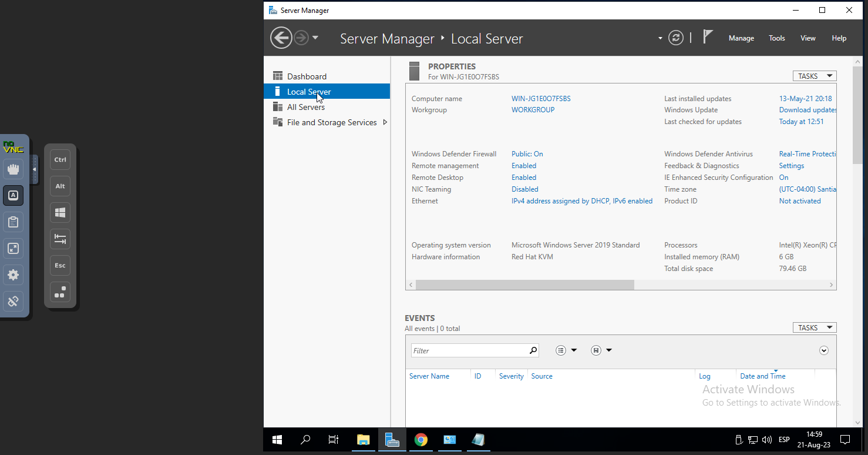Sort events by Log column

tap(705, 376)
